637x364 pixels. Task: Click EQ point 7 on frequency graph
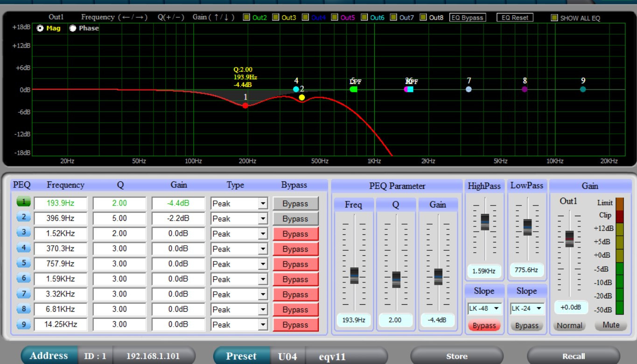[469, 89]
